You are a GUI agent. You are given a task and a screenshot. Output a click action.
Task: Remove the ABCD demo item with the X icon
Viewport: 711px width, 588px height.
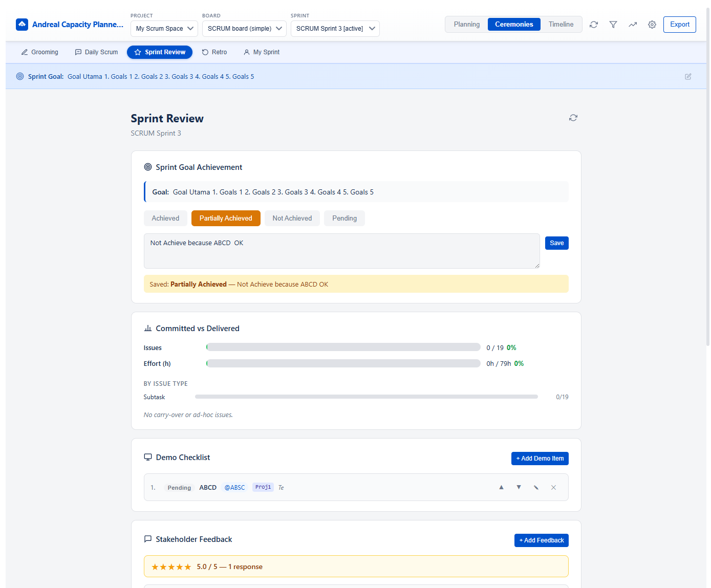point(553,487)
